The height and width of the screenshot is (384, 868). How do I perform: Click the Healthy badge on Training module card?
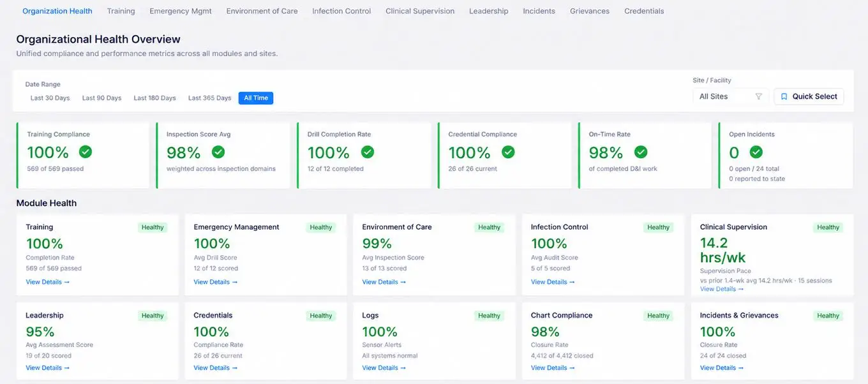pyautogui.click(x=153, y=227)
